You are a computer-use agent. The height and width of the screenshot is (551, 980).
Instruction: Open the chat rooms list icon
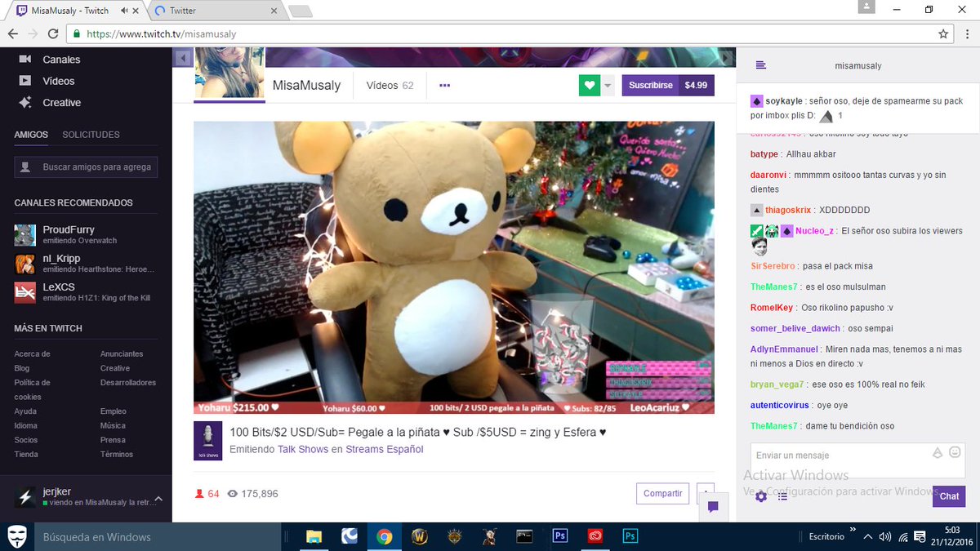click(760, 65)
